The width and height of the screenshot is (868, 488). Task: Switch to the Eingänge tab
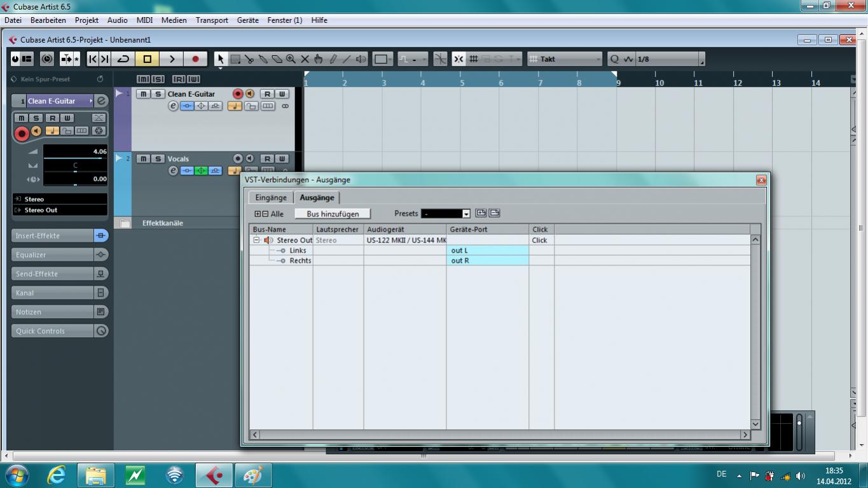(271, 198)
